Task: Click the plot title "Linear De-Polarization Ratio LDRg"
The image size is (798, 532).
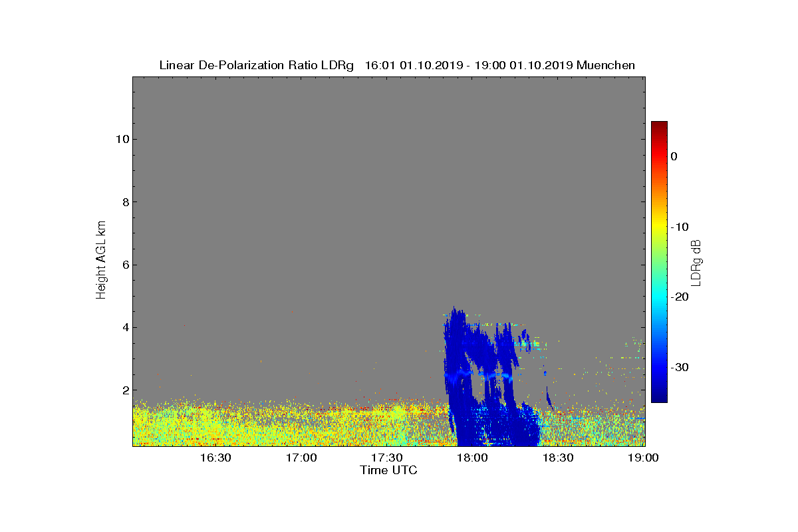Action: tap(258, 65)
